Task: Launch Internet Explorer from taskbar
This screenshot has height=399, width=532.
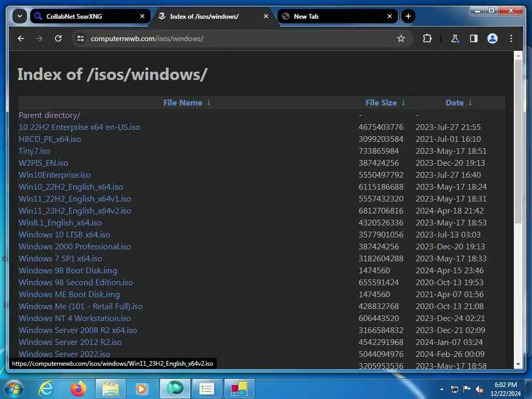Action: 46,389
